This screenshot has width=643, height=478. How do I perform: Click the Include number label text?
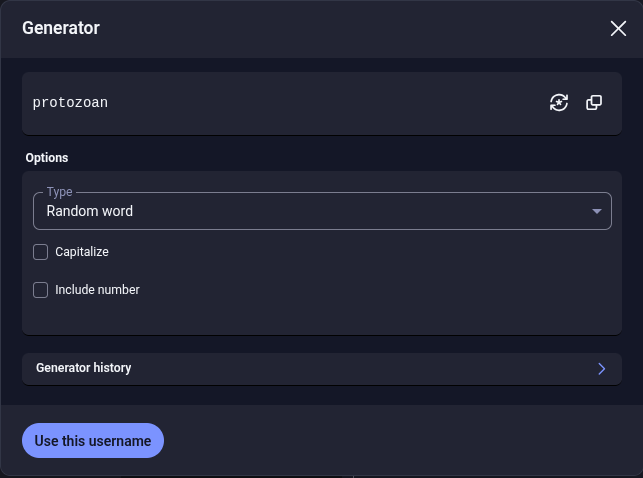(97, 290)
